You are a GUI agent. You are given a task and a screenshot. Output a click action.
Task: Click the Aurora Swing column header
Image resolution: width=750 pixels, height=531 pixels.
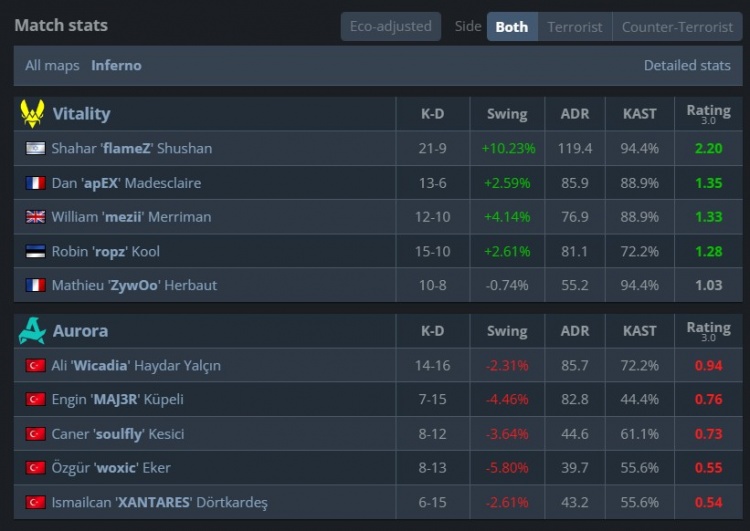coord(507,331)
